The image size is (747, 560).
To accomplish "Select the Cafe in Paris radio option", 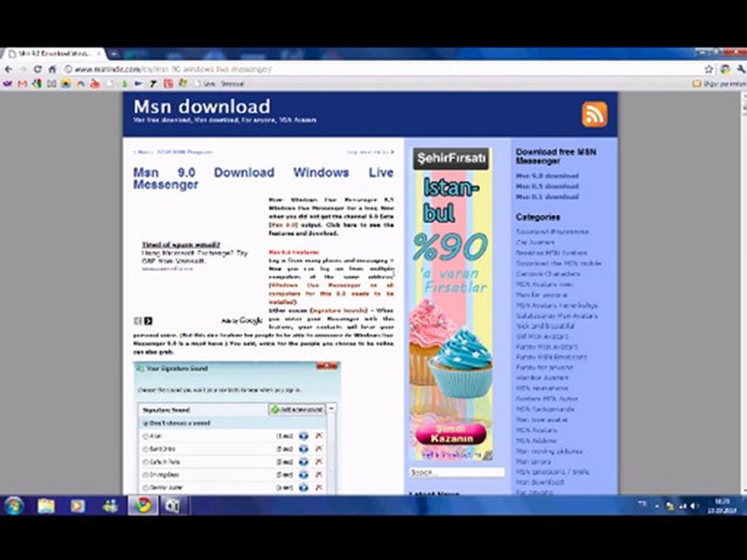I will tap(146, 461).
